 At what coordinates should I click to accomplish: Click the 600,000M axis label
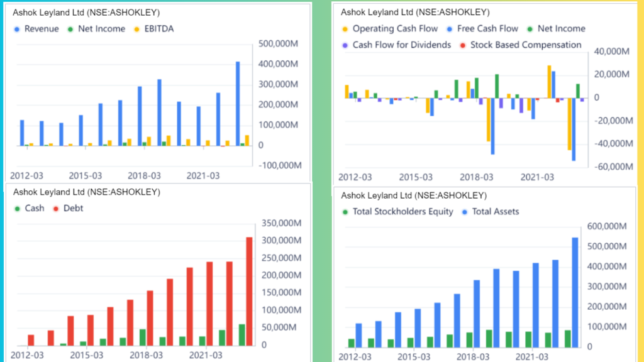tap(607, 226)
